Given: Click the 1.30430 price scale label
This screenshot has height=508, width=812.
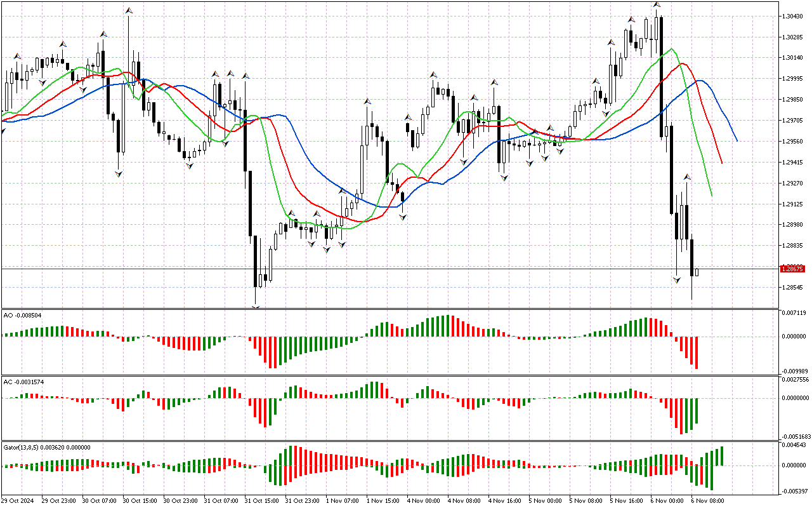Looking at the screenshot, I should pos(793,16).
